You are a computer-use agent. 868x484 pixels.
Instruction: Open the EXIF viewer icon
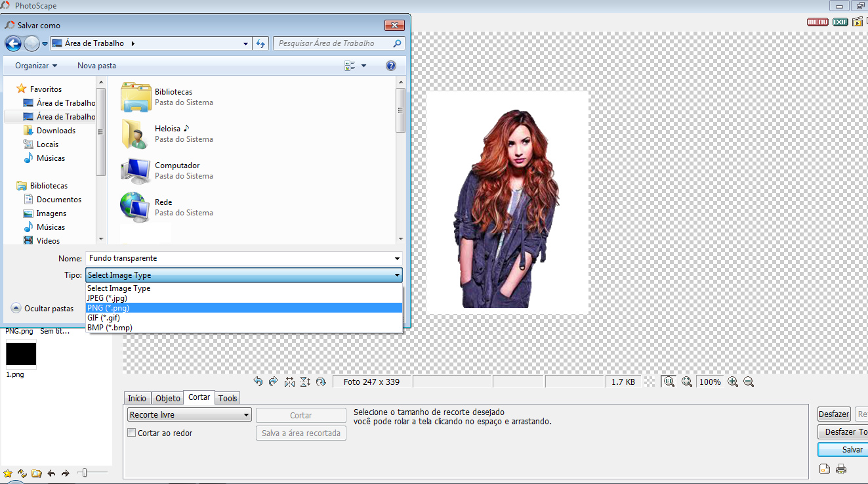(x=839, y=22)
